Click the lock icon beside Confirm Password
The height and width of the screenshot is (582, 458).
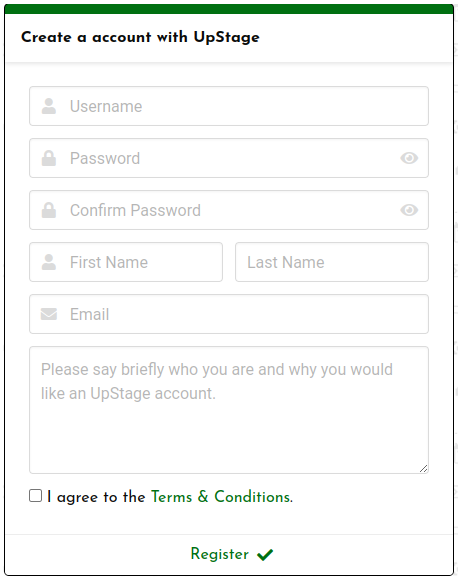[x=49, y=210]
